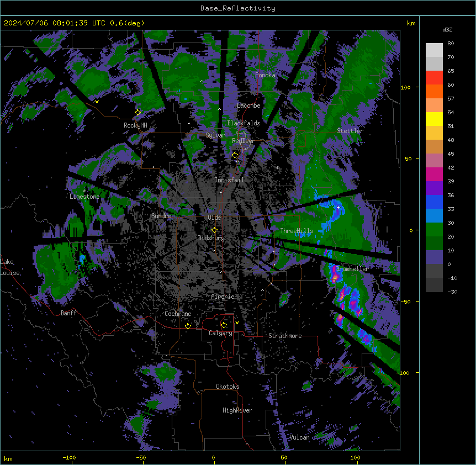Click the Cochrane label
476x465 pixels.
178,314
